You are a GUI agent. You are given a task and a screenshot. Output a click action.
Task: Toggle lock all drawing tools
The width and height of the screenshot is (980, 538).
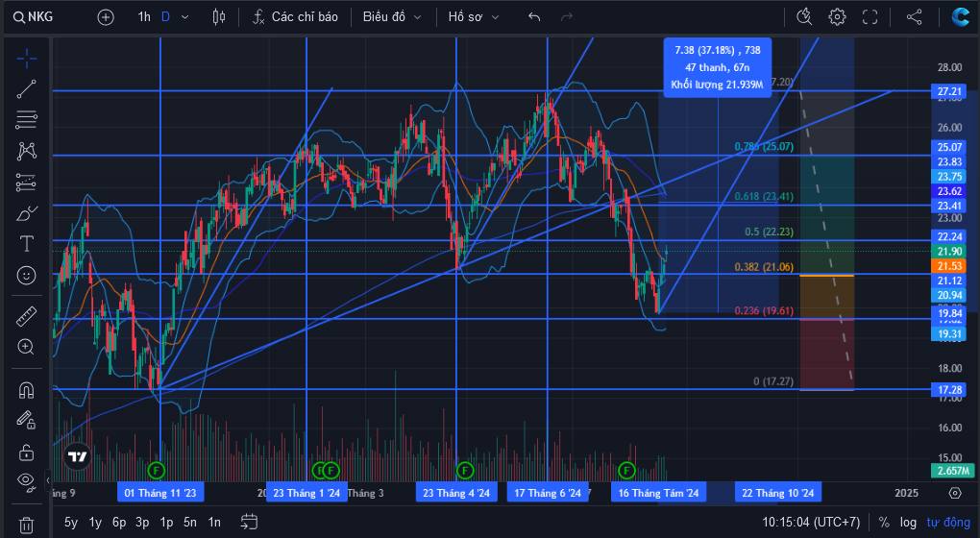coord(26,452)
